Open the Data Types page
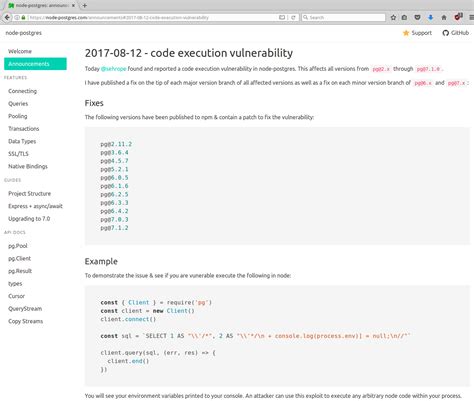Image resolution: width=474 pixels, height=401 pixels. tap(22, 141)
